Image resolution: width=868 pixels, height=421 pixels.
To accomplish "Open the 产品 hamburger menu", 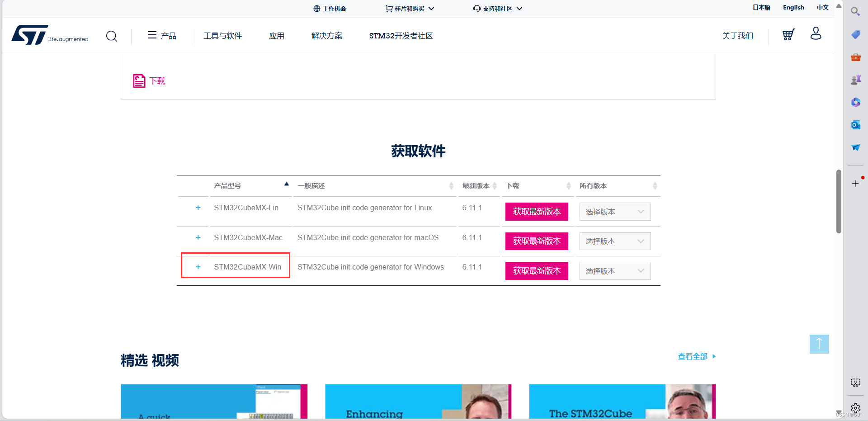I will click(x=162, y=35).
